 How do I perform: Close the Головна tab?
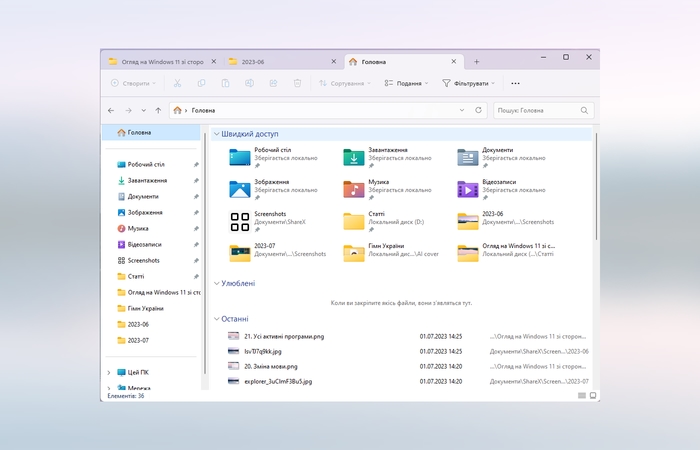point(454,62)
